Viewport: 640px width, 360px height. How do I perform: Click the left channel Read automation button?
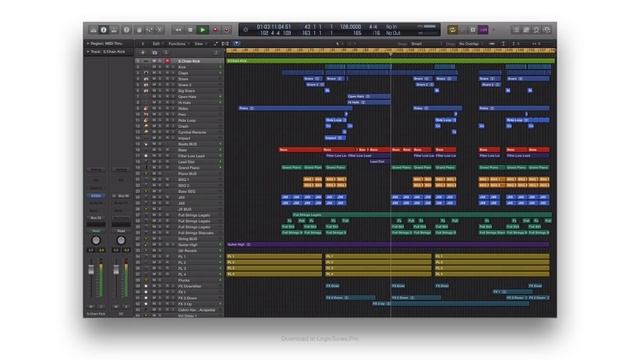pyautogui.click(x=96, y=231)
